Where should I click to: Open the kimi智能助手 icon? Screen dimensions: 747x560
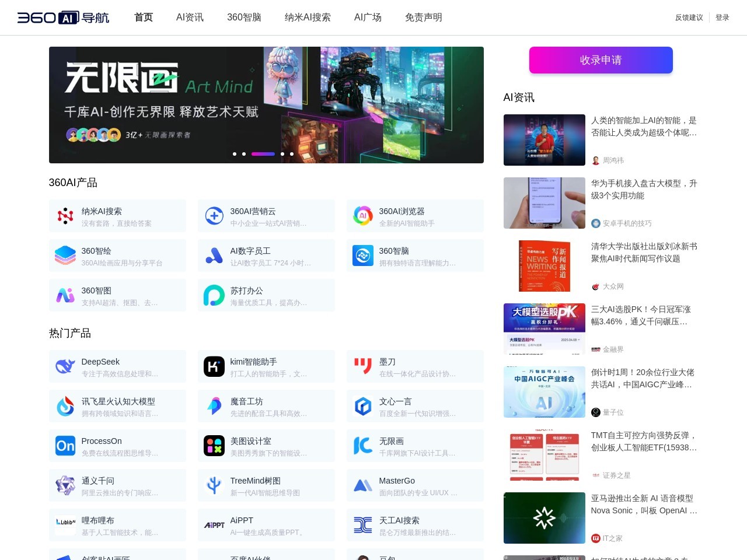[214, 366]
